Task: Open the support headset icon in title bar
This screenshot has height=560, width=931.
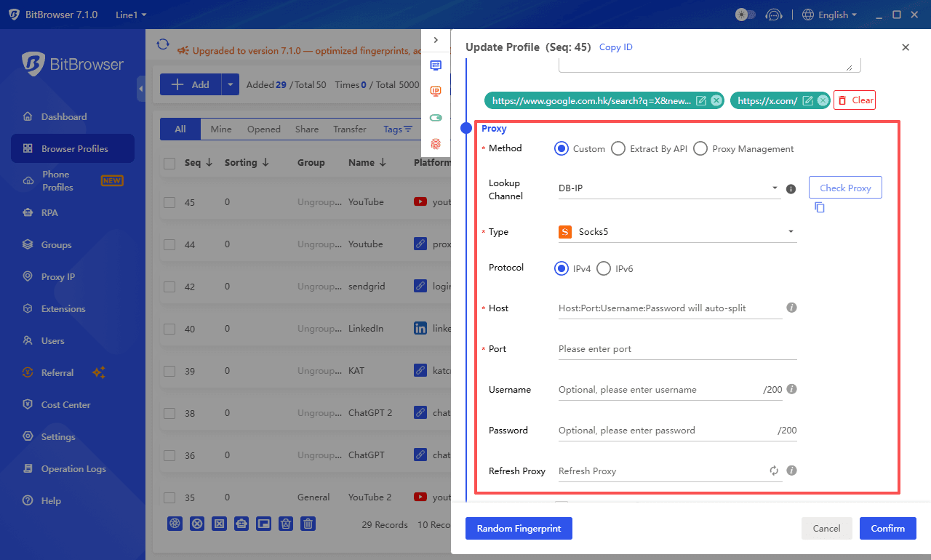Action: [x=774, y=15]
